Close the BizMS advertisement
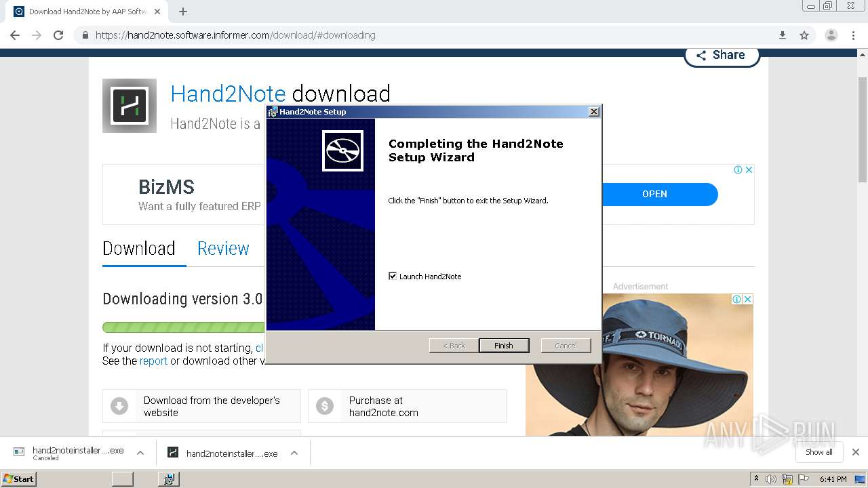868x488 pixels. pyautogui.click(x=749, y=170)
